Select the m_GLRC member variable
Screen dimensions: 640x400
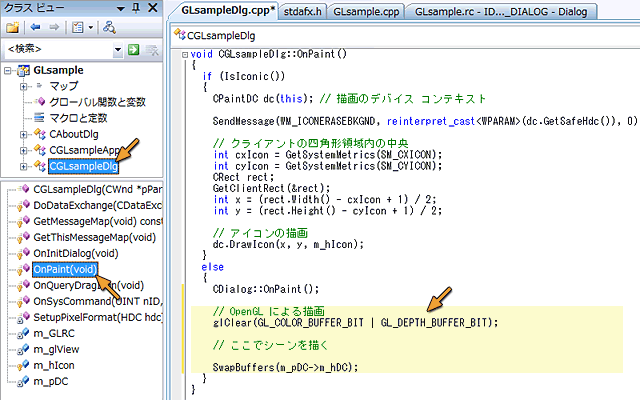[54, 333]
